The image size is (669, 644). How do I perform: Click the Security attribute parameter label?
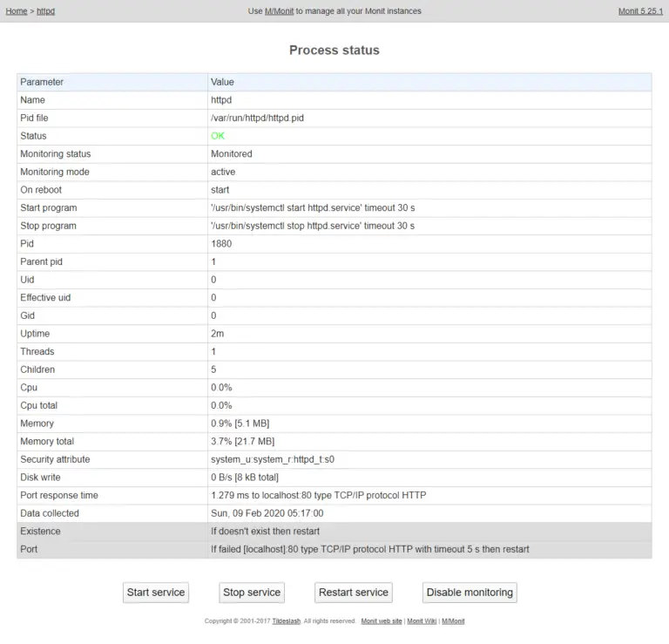[x=55, y=459]
